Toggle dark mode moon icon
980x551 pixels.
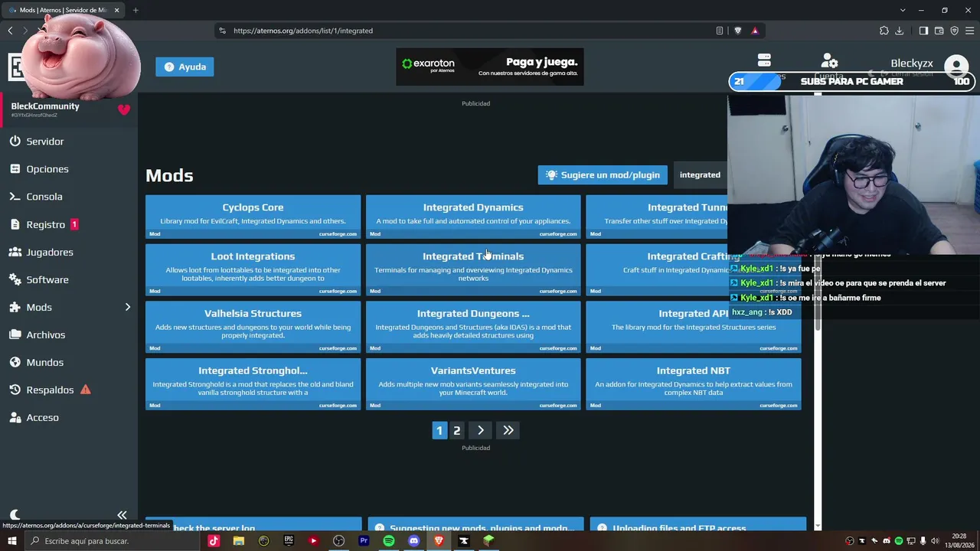(x=15, y=515)
